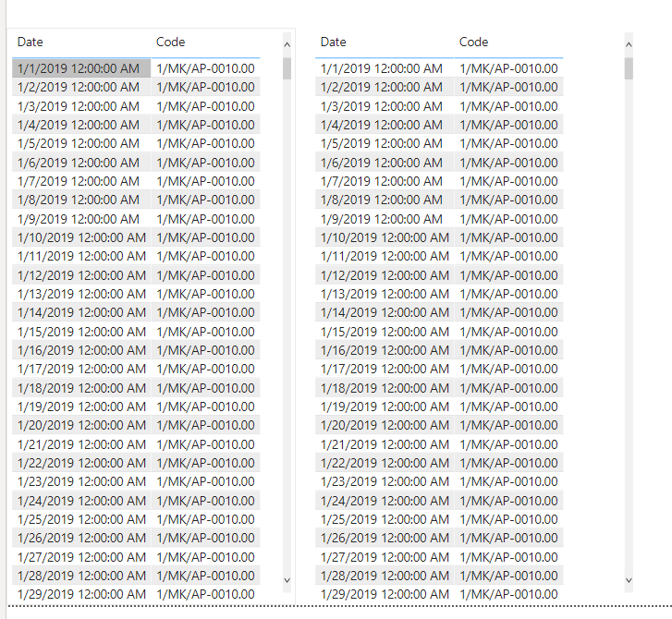Screen dimensions: 672x619
Task: Select 1/24/2019 12:00:00 AM in left table
Action: 81,501
